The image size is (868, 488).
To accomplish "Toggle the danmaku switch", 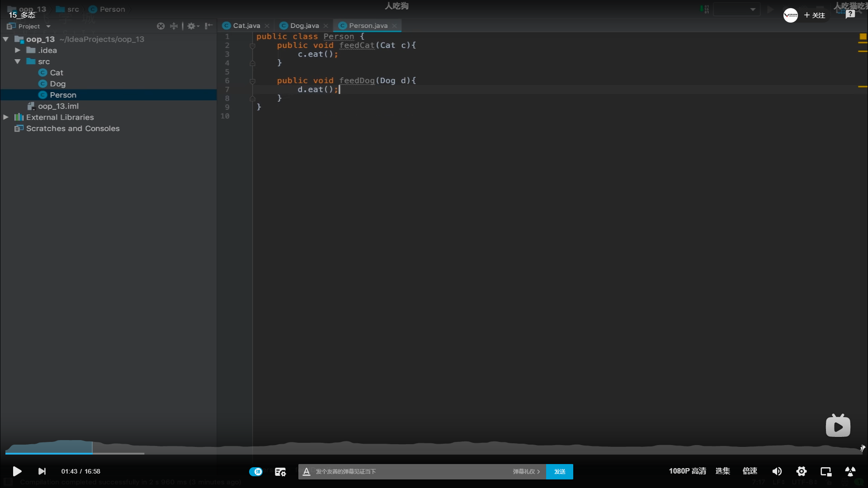I will pos(256,471).
